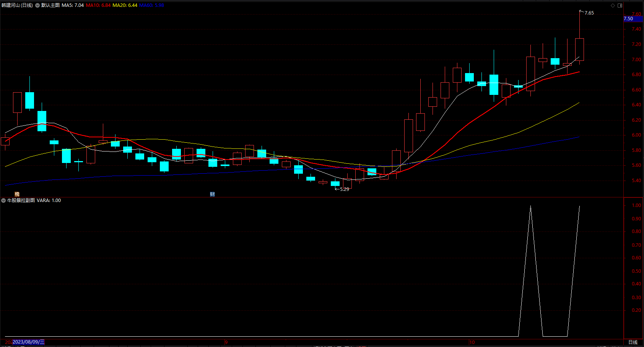Click the 6.00 price axis label
Screen dimensions: 644x347
(636, 135)
